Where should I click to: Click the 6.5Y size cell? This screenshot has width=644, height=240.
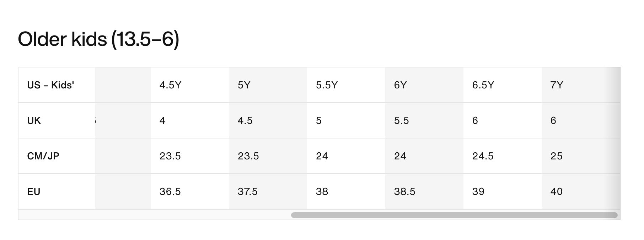click(483, 85)
